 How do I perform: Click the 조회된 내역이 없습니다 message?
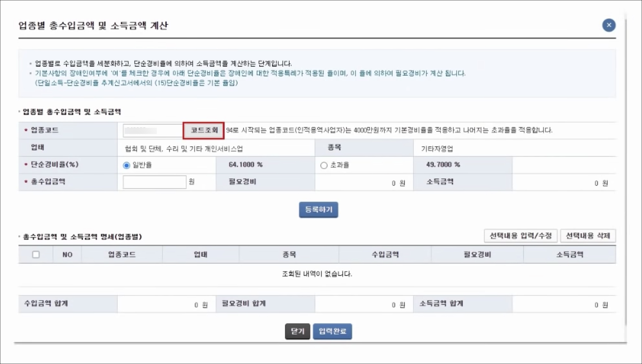317,274
